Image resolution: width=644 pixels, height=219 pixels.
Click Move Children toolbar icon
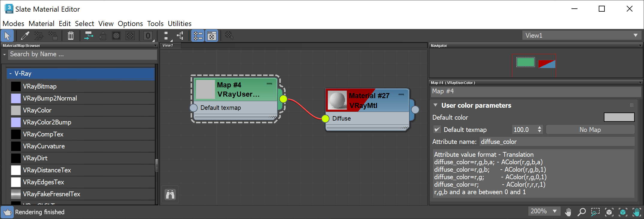[88, 36]
